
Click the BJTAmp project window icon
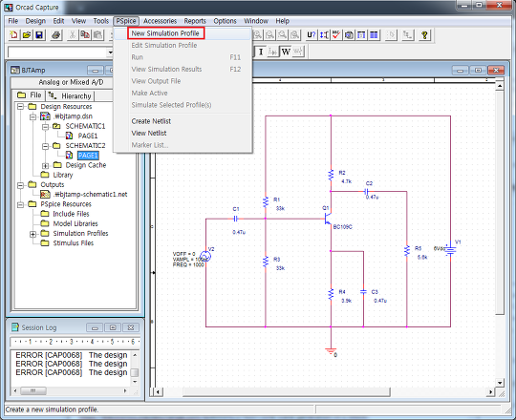[x=15, y=70]
